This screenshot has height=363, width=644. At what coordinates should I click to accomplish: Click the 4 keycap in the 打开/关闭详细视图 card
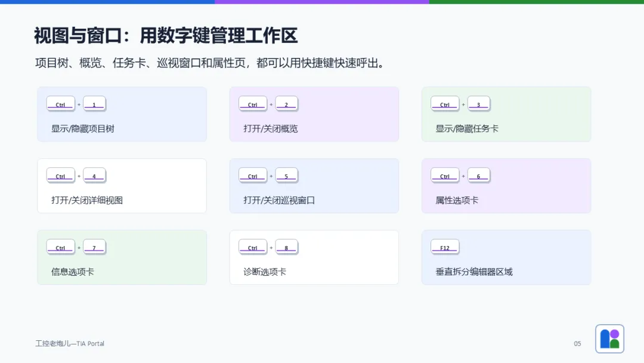[x=94, y=176]
